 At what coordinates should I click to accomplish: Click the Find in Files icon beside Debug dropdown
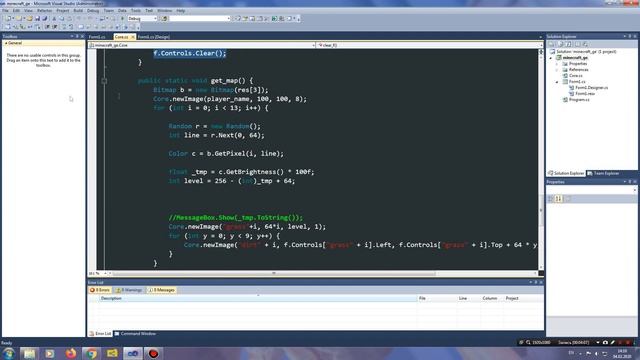click(164, 19)
